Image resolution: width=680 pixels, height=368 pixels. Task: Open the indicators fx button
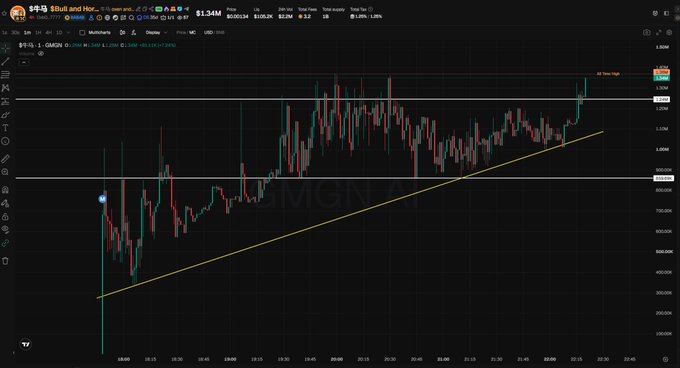click(x=134, y=33)
